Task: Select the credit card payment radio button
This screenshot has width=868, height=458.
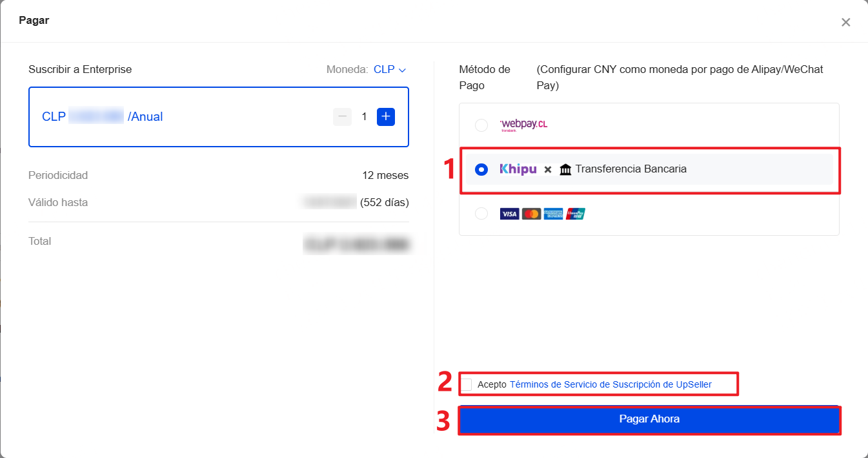Action: coord(481,213)
